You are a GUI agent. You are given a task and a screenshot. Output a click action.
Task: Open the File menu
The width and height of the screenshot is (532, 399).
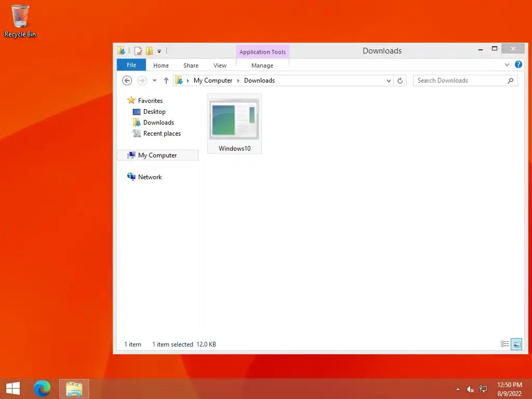(131, 65)
